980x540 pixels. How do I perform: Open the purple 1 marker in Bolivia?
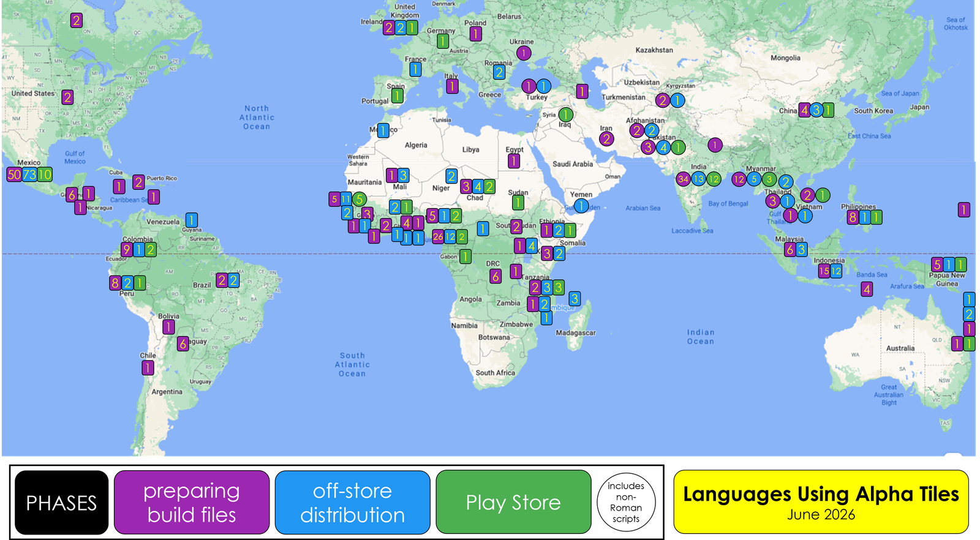[168, 327]
